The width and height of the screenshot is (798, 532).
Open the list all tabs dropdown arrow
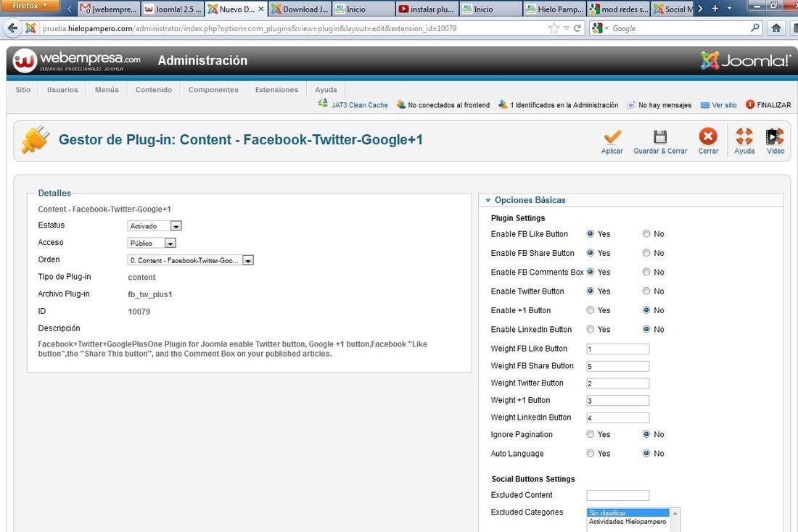point(729,9)
